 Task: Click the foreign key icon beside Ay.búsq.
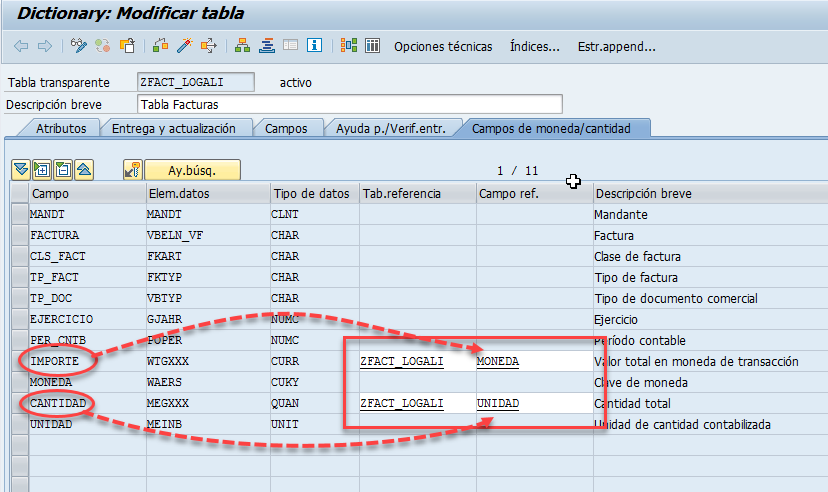coord(133,170)
